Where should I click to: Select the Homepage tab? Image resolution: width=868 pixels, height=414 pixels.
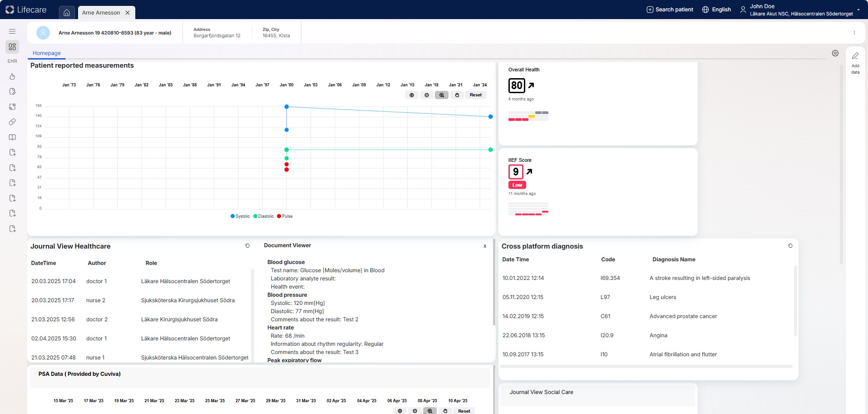[47, 53]
